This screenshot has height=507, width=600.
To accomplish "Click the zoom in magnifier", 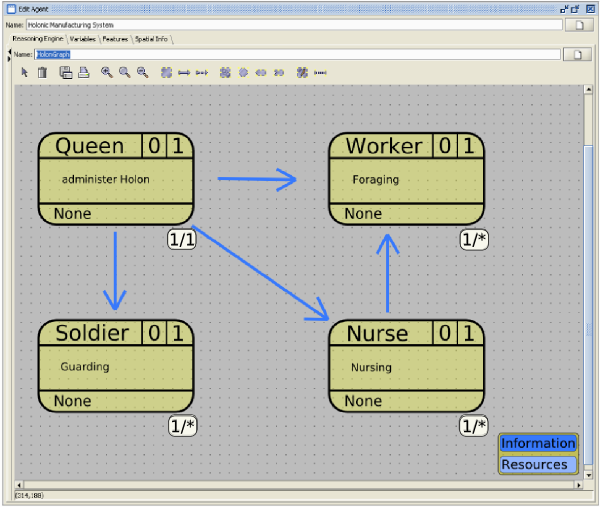I will [x=107, y=72].
